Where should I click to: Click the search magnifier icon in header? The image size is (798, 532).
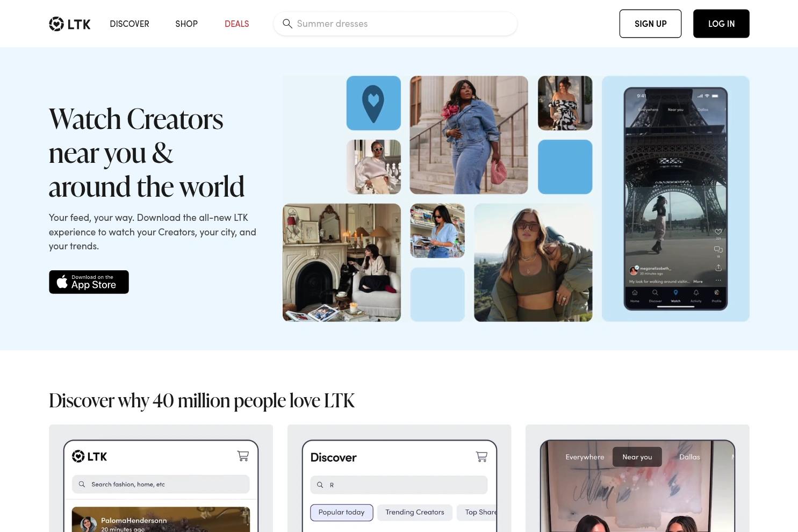point(287,24)
